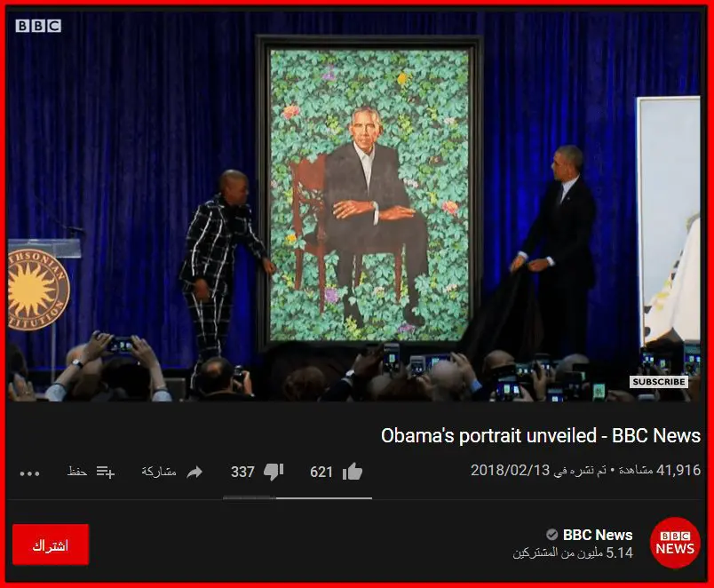Click the share arrow icon
714x588 pixels.
194,473
